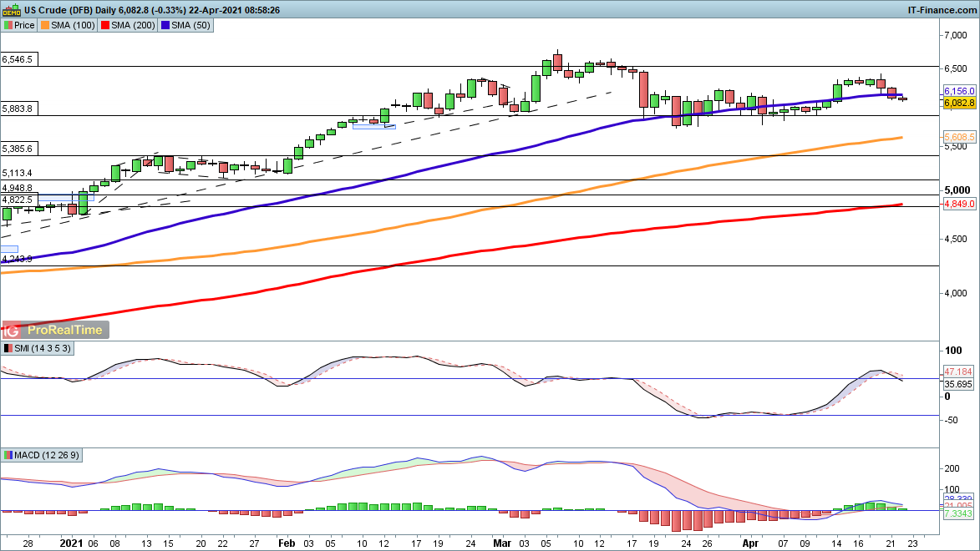Screen dimensions: 980x551
Task: Click the Mar label on the time axis
Action: pos(502,542)
